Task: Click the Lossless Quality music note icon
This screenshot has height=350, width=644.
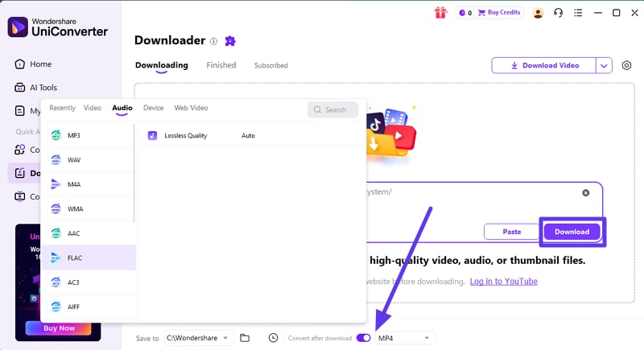Action: tap(152, 135)
